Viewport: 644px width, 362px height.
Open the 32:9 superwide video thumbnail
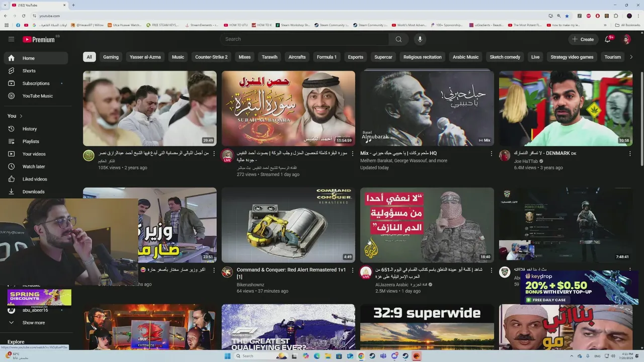coord(427,327)
